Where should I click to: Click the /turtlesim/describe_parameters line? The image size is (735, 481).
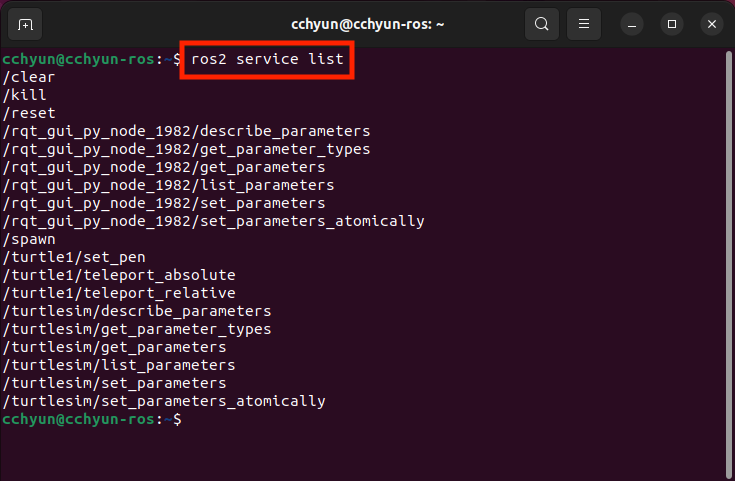(x=137, y=311)
